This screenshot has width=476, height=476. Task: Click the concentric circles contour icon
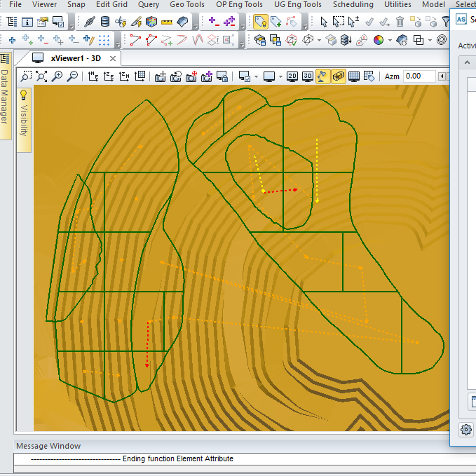pos(442,40)
